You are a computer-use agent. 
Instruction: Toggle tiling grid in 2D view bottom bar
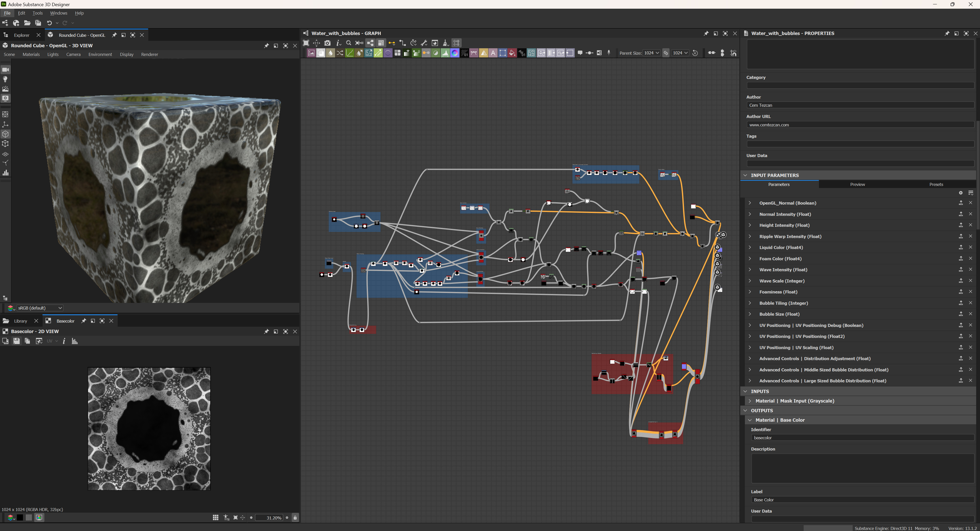[216, 518]
